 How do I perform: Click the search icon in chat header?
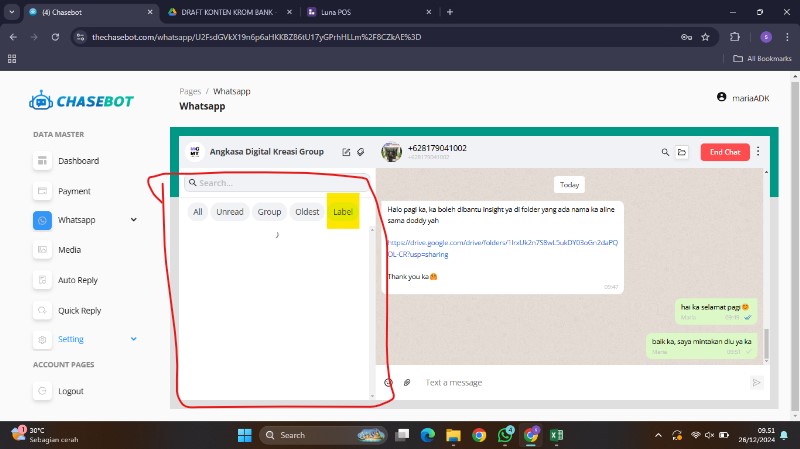coord(665,152)
